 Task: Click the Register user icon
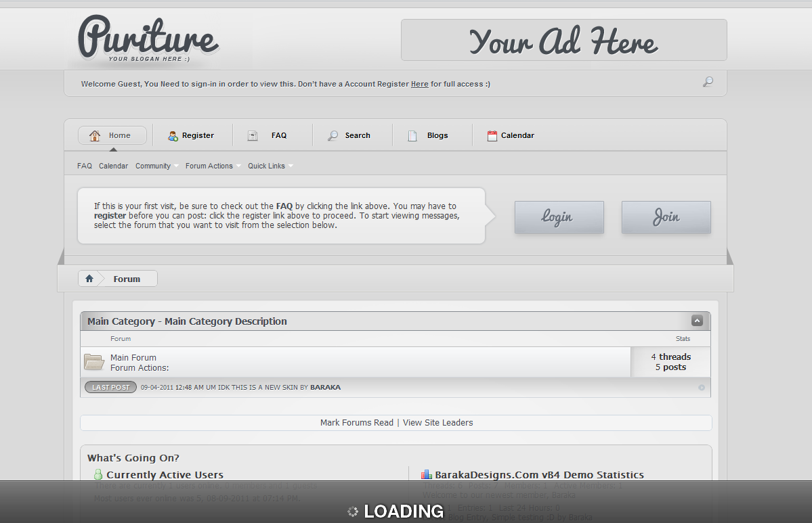tap(173, 136)
